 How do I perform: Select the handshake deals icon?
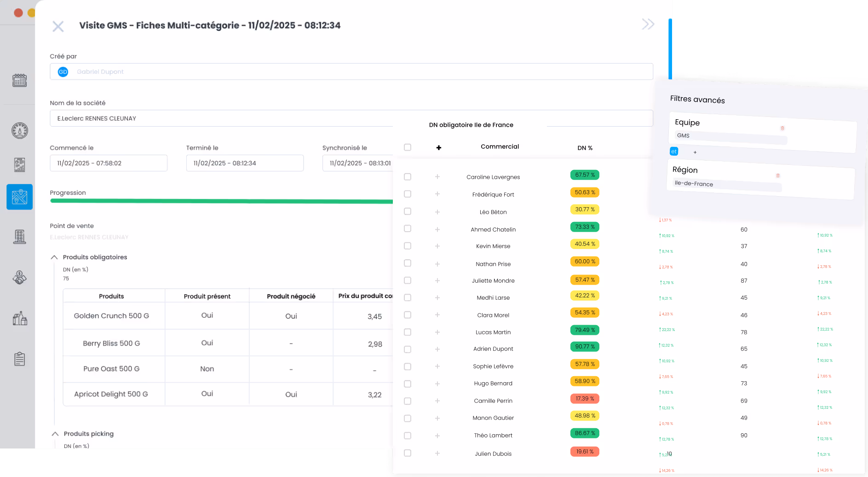tap(19, 277)
